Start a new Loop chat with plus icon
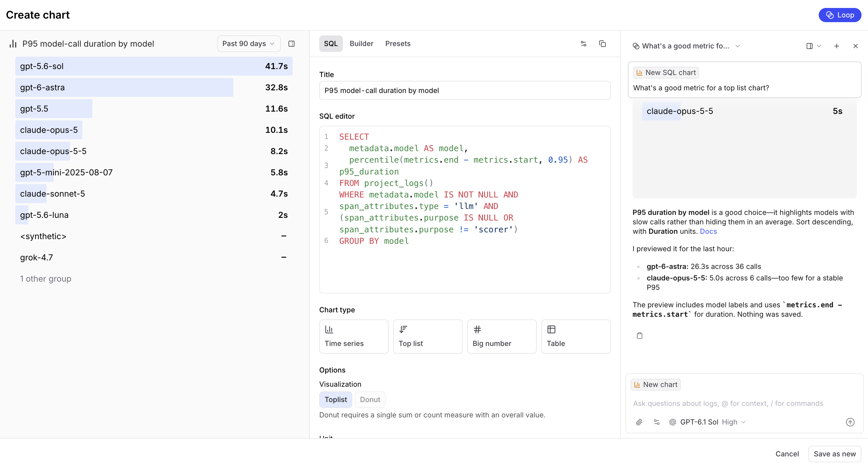Screen dimensions: 868x467 [x=837, y=46]
